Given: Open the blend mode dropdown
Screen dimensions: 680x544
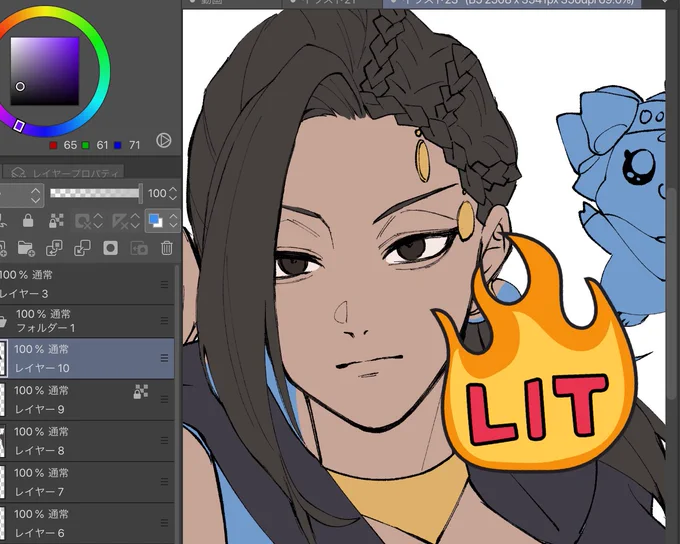Looking at the screenshot, I should (x=21, y=196).
